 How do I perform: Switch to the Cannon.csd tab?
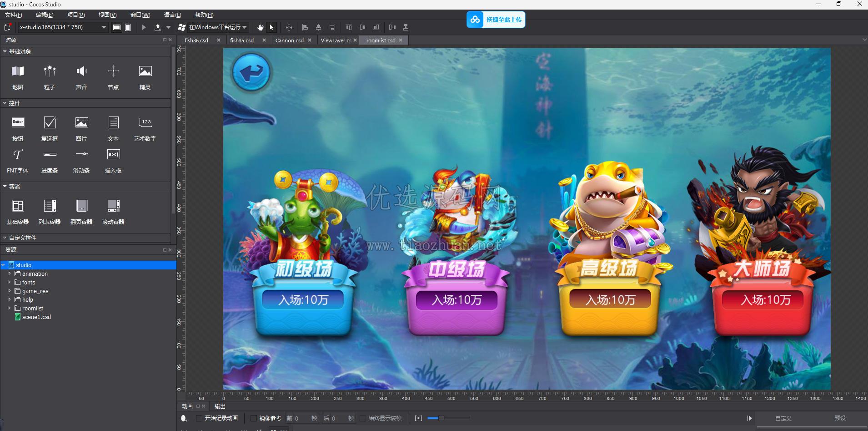click(x=290, y=41)
